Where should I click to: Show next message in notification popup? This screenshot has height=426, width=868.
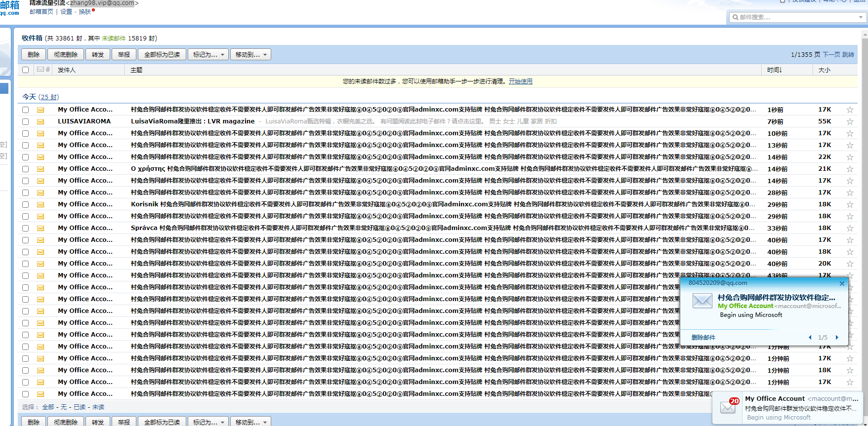point(837,338)
